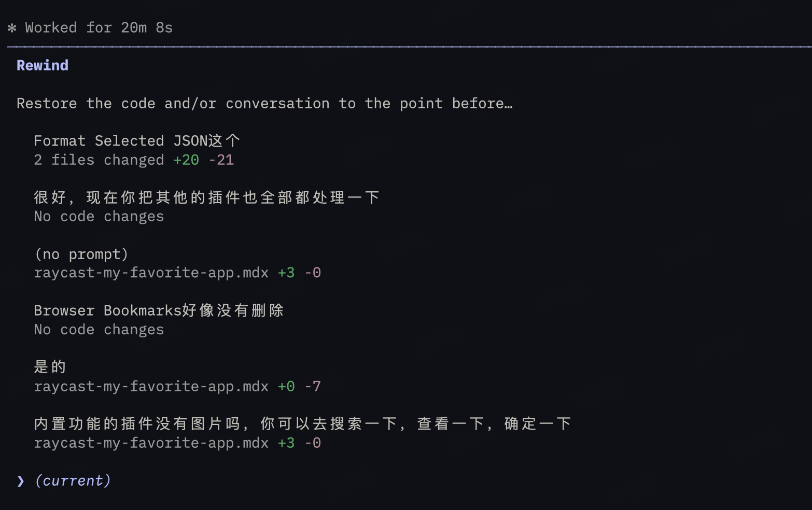Select the "Format Selected JSON这个" rewind entry
Image resolution: width=812 pixels, height=510 pixels.
pyautogui.click(x=136, y=141)
